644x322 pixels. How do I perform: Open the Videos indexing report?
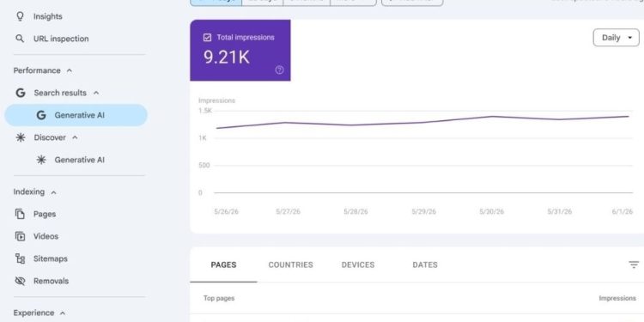click(x=46, y=236)
